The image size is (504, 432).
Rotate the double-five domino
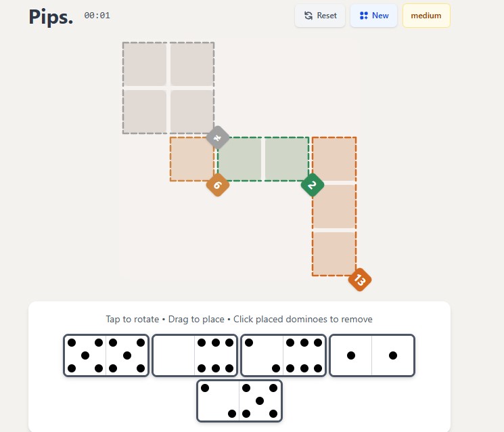click(106, 355)
